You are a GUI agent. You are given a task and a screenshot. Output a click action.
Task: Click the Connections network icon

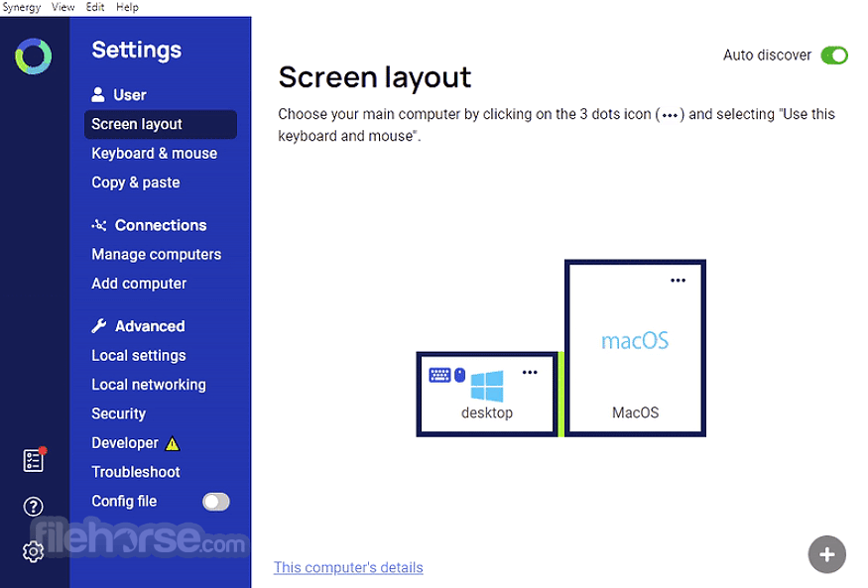(x=99, y=225)
